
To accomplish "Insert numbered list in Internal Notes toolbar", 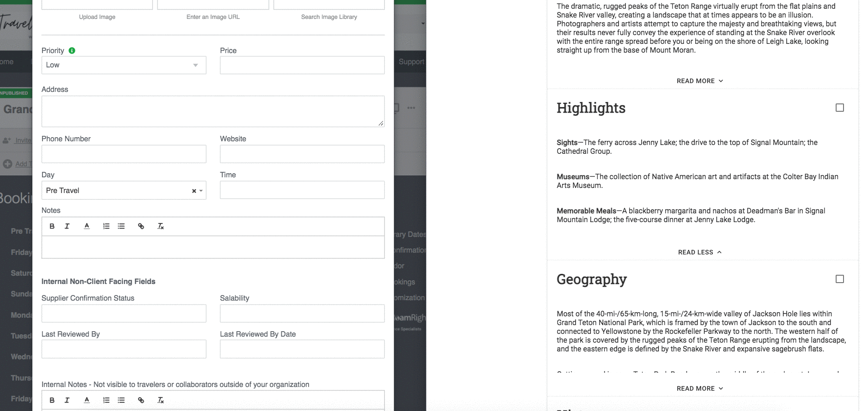I will (106, 400).
